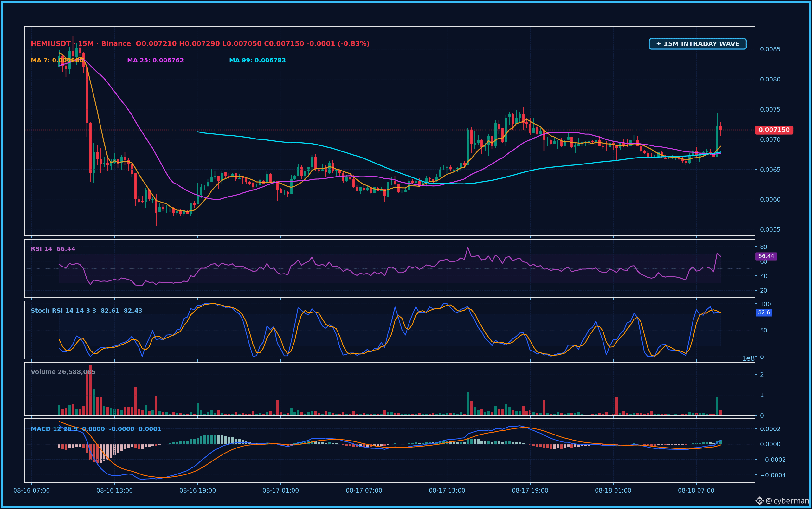Click the 1e8 volume scale multiplier
812x509 pixels.
tap(748, 358)
